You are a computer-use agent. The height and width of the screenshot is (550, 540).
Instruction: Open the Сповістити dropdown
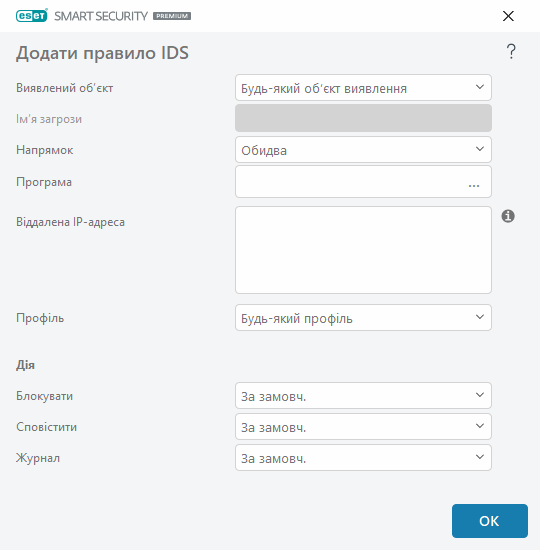pos(363,427)
